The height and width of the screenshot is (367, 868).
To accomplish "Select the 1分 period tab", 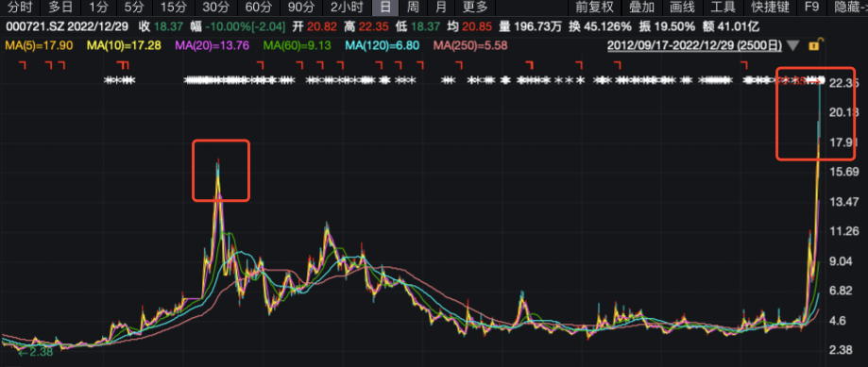I will (98, 8).
